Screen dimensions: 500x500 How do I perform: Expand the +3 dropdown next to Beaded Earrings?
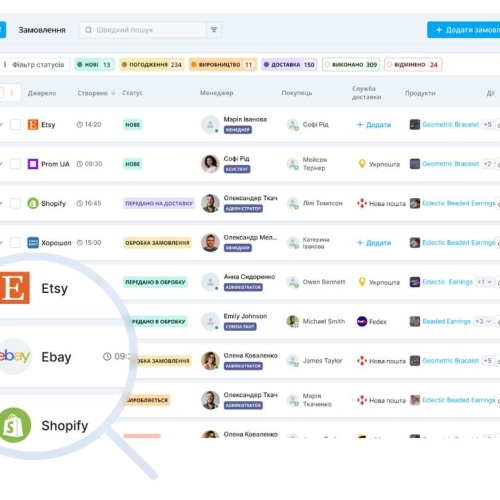483,321
